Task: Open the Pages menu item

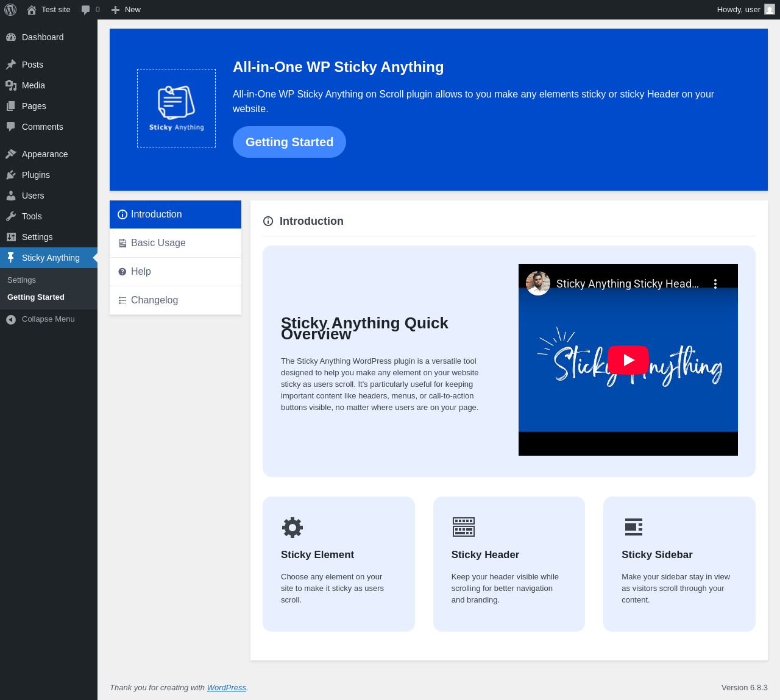Action: pyautogui.click(x=49, y=106)
